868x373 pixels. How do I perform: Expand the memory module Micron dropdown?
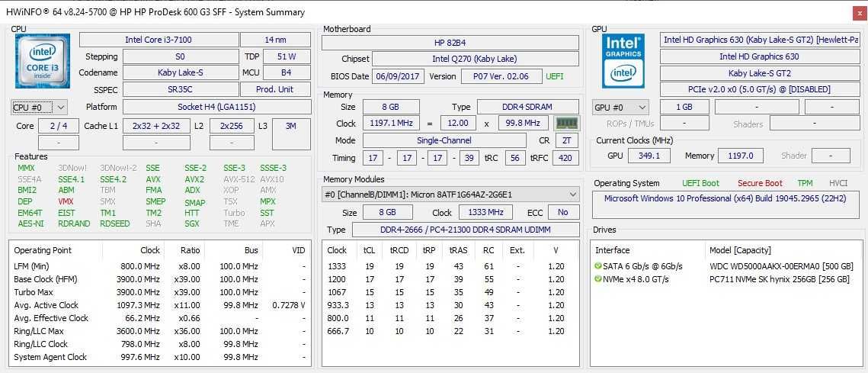(x=450, y=195)
